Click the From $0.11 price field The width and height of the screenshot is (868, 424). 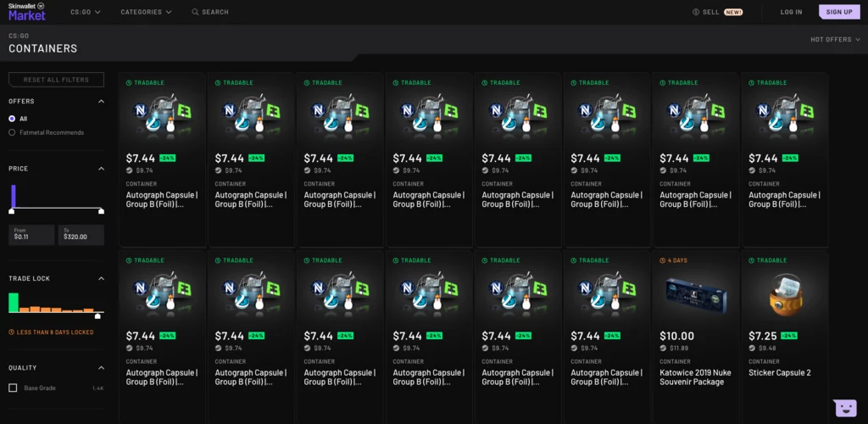click(x=31, y=235)
